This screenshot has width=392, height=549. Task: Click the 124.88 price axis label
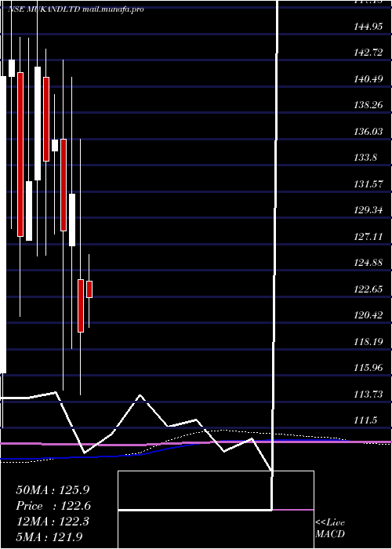(x=368, y=263)
